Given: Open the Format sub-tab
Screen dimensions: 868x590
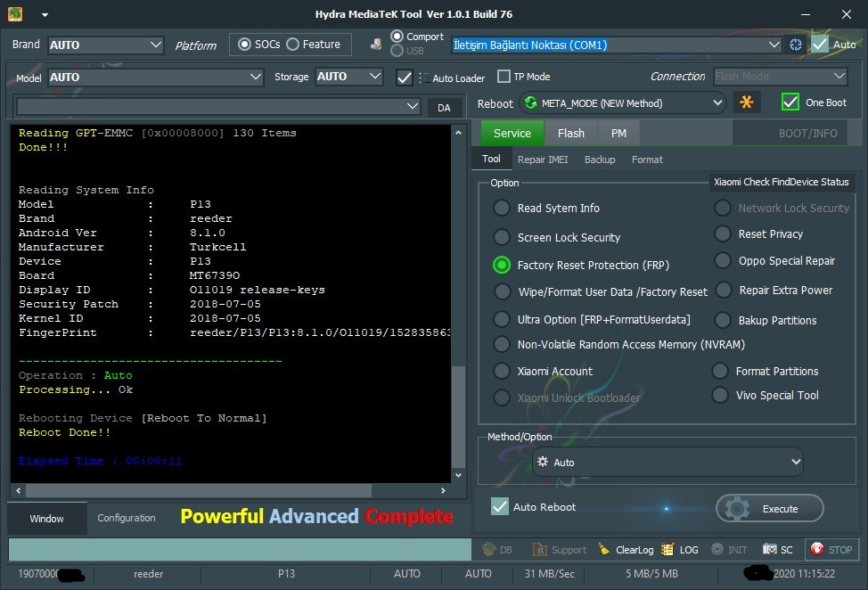Looking at the screenshot, I should (647, 160).
